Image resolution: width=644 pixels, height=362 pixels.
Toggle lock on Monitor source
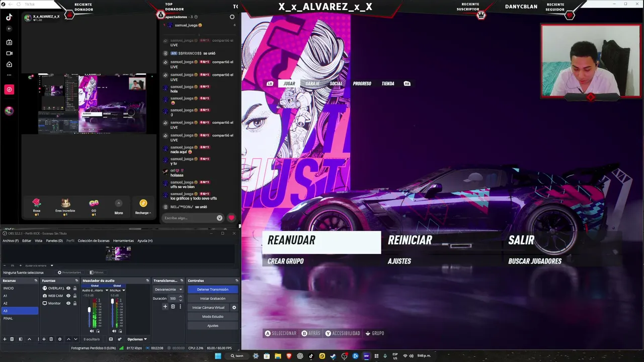point(75,303)
